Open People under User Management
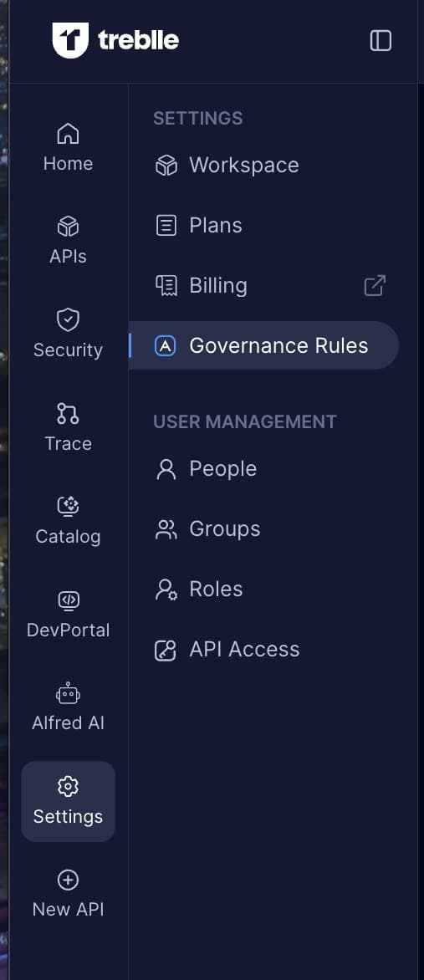Image resolution: width=424 pixels, height=980 pixels. (264, 469)
